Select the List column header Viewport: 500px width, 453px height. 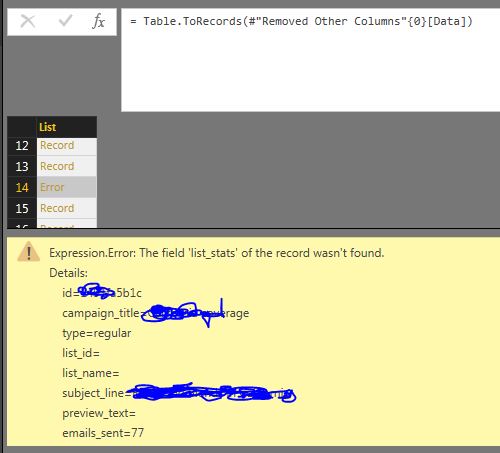pyautogui.click(x=67, y=127)
